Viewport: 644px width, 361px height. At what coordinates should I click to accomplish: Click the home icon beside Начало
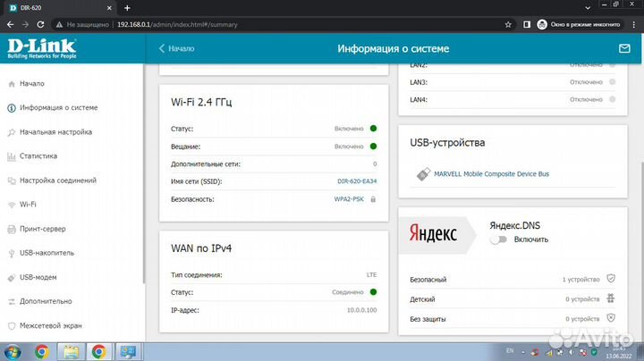pos(12,84)
